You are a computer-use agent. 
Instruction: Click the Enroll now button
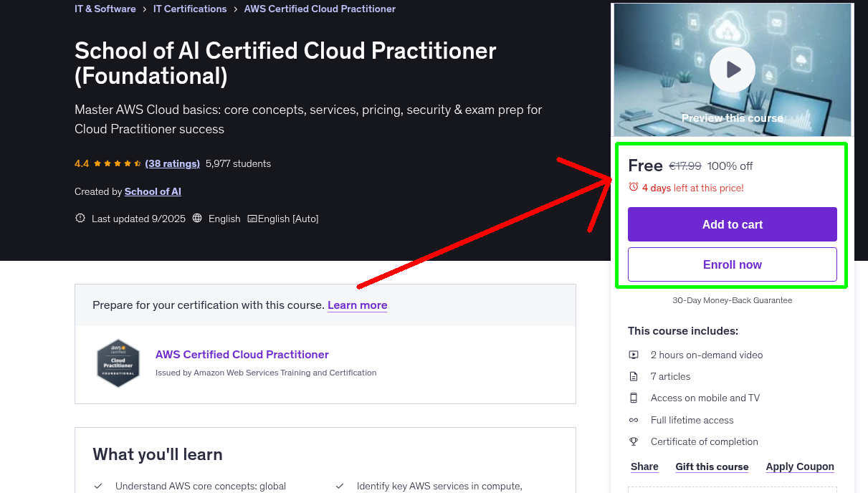coord(732,264)
